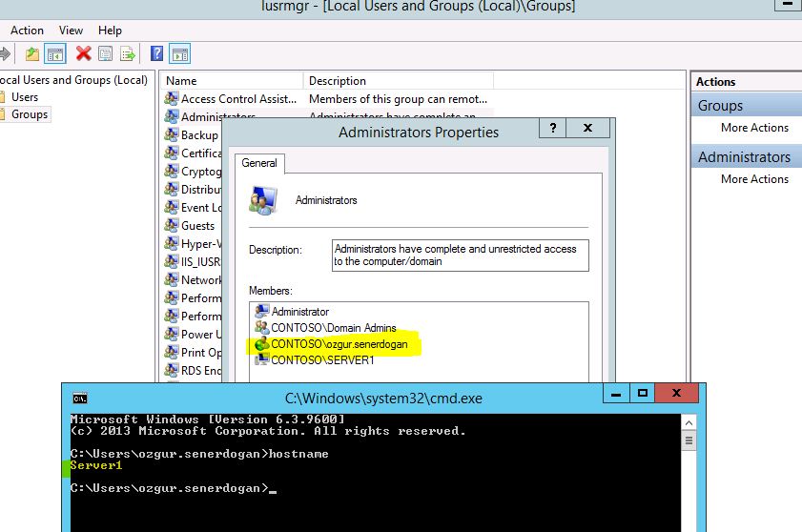This screenshot has width=802, height=532.
Task: Click the question mark help button in Properties dialog
Action: pos(553,128)
